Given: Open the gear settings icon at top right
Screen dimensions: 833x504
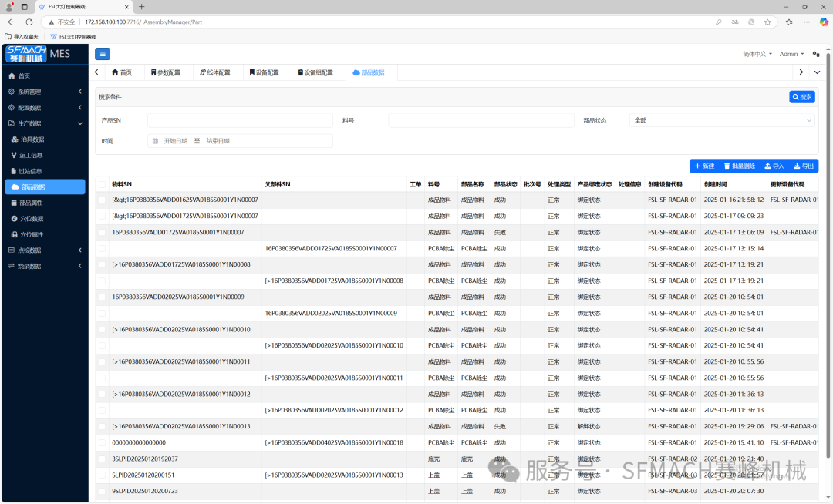Looking at the screenshot, I should (x=816, y=54).
